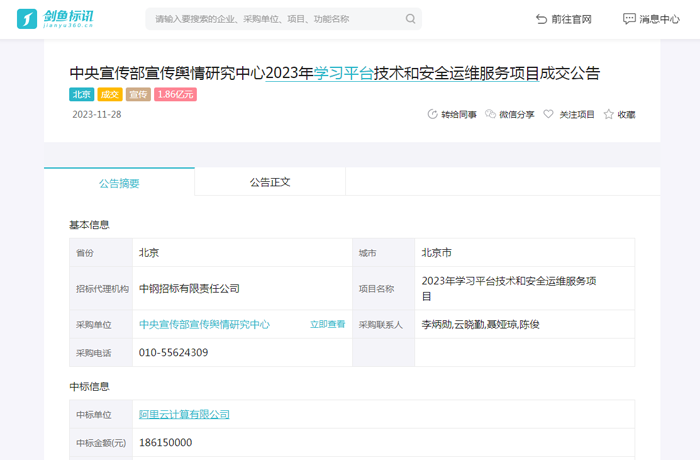Select city value 北京市
The height and width of the screenshot is (460, 700).
pos(437,253)
